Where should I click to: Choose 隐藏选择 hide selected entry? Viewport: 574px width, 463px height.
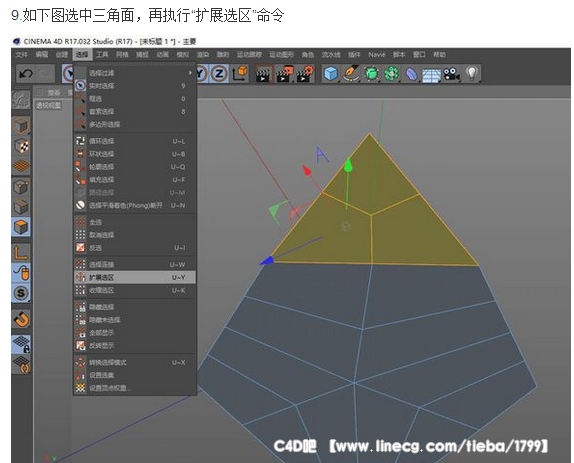coord(135,307)
